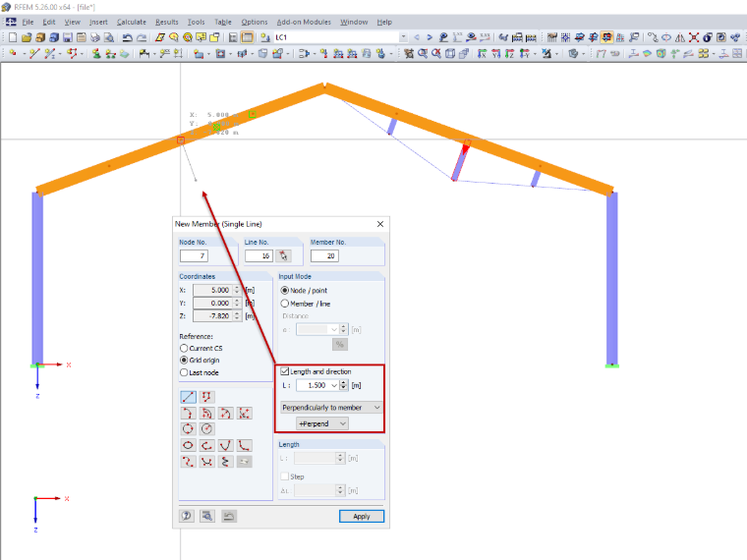The image size is (747, 560).
Task: Save the model with the floppy icon
Action: pos(68,37)
